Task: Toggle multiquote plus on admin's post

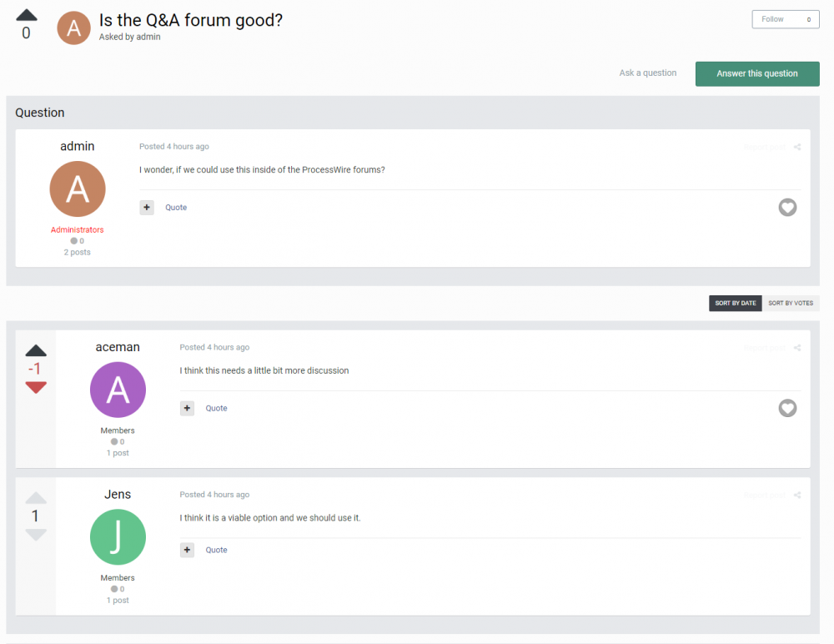Action: (x=147, y=208)
